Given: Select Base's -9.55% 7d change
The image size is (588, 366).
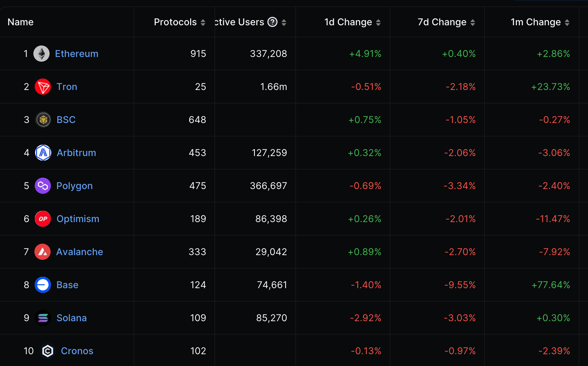Looking at the screenshot, I should [x=460, y=285].
